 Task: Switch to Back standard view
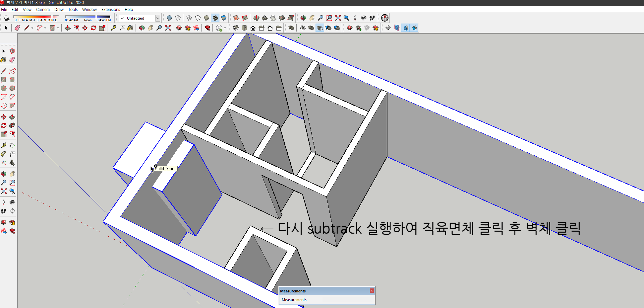tap(270, 28)
